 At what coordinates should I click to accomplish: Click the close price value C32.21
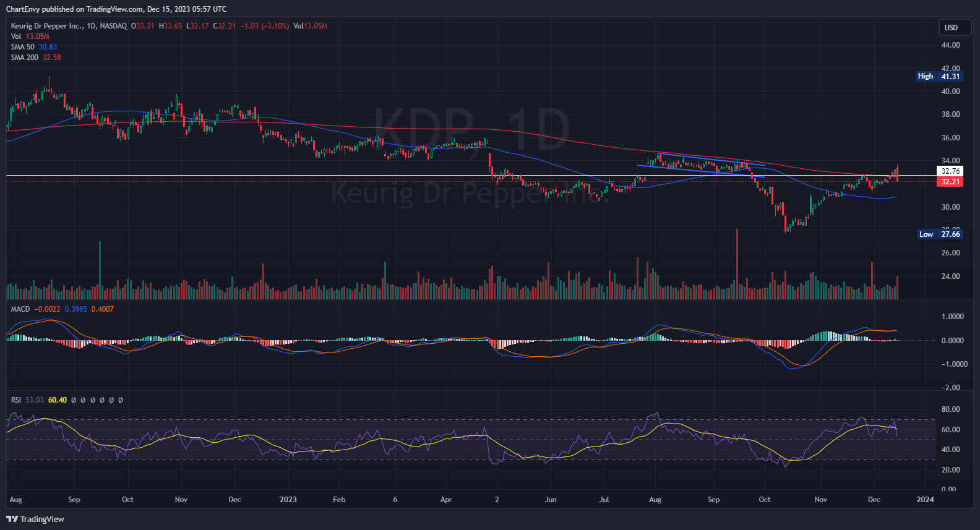225,26
